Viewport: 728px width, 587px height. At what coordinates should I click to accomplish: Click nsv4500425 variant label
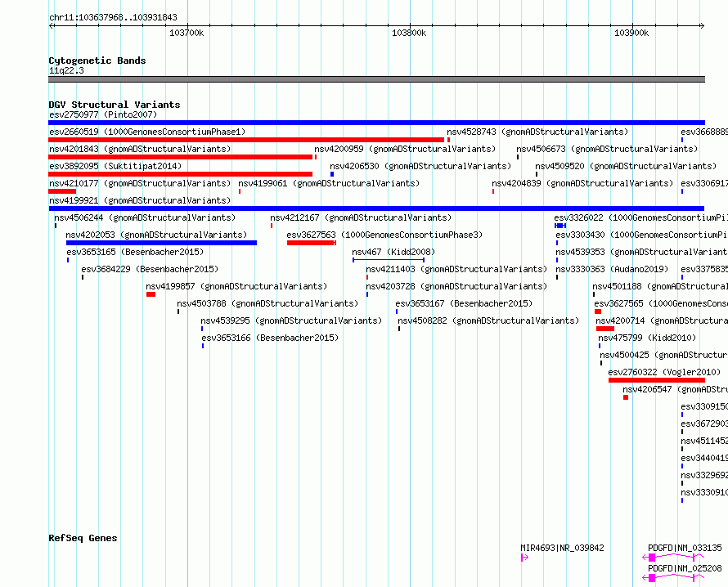[664, 355]
